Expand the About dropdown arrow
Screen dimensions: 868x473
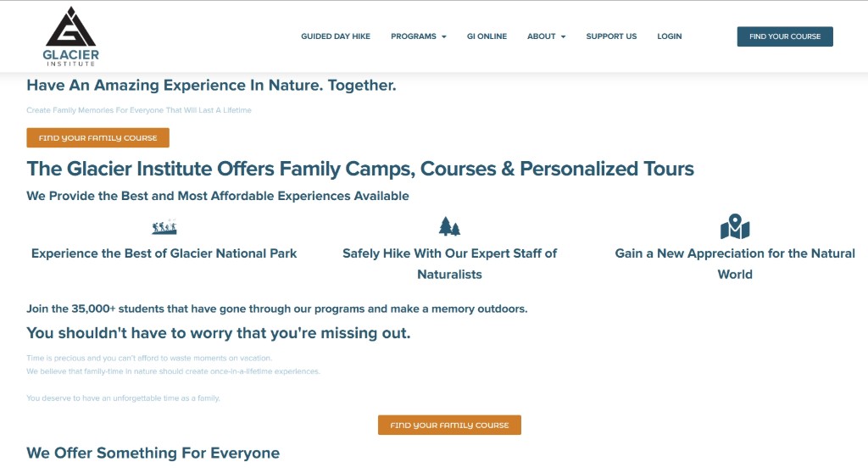[563, 36]
